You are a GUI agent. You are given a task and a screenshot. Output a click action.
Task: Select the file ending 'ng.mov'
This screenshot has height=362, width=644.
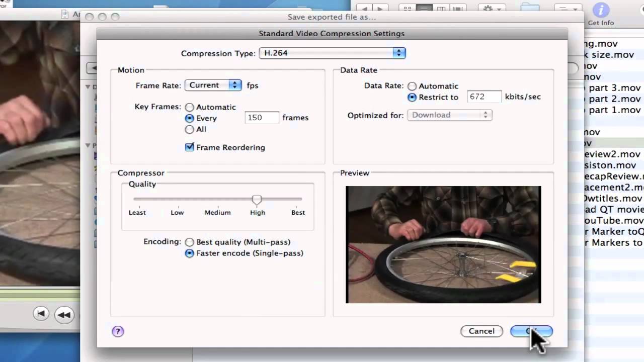tap(601, 44)
